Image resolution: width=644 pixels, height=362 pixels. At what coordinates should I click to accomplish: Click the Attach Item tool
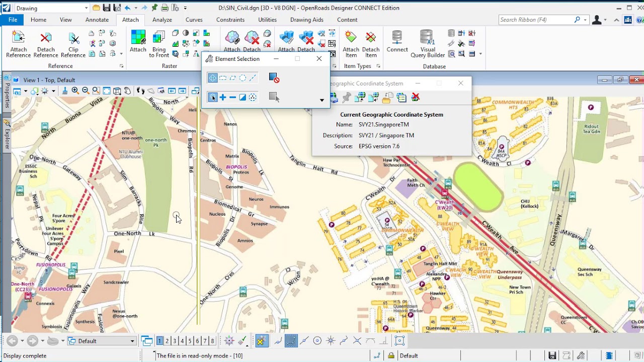click(x=351, y=44)
